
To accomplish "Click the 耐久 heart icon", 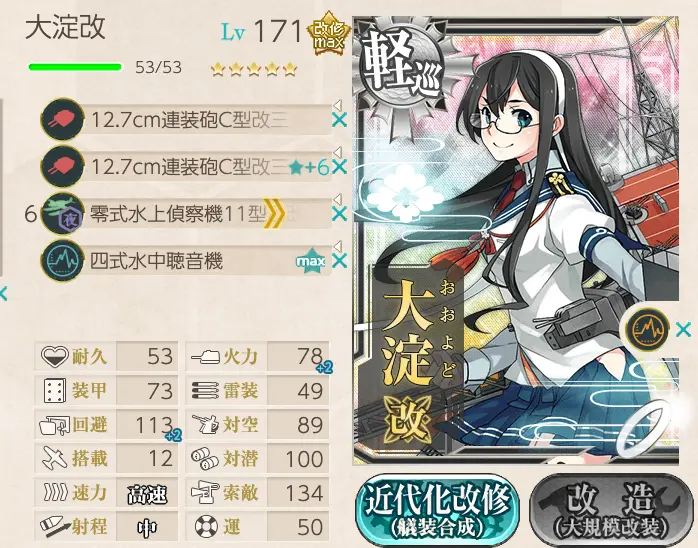I will coord(54,356).
